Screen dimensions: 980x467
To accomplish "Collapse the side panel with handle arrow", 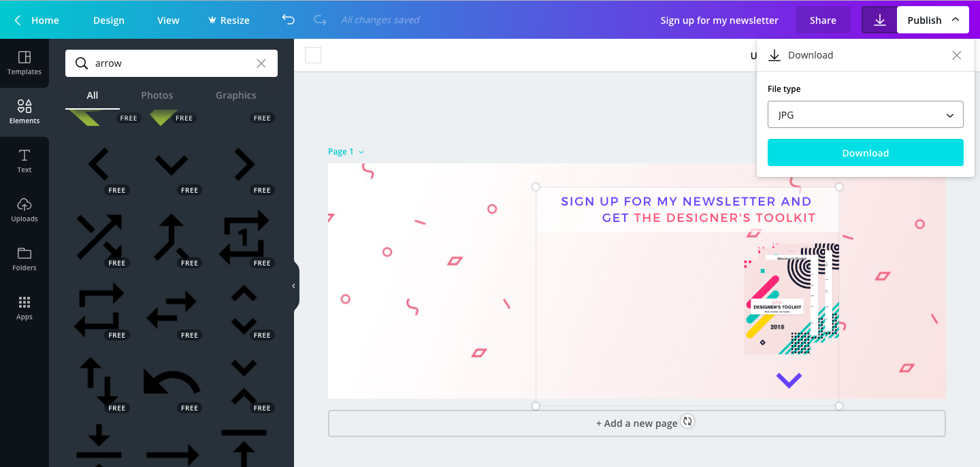I will pos(294,286).
